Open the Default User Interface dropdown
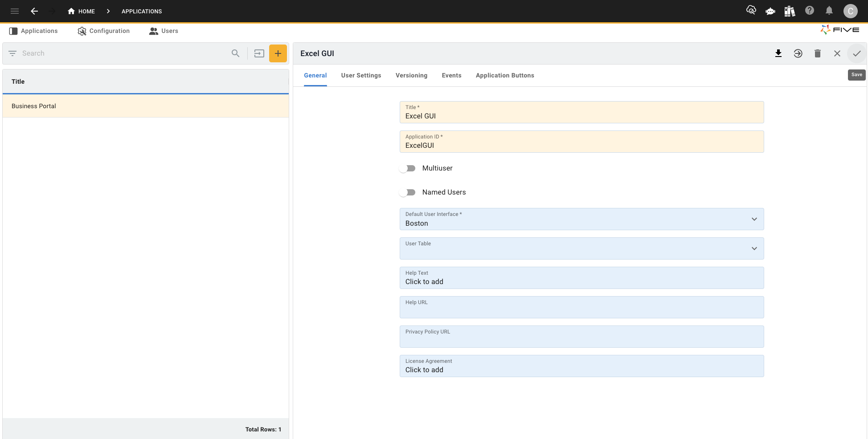868x439 pixels. (754, 219)
